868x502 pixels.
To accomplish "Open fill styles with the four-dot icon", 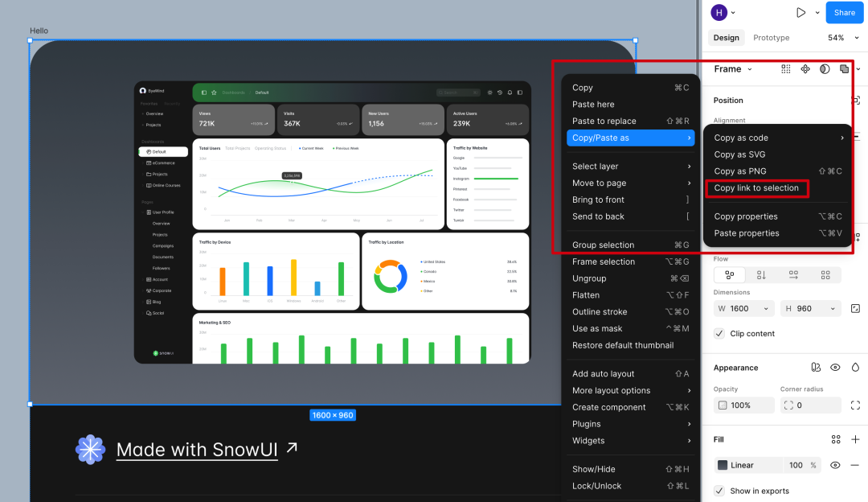I will pos(836,439).
